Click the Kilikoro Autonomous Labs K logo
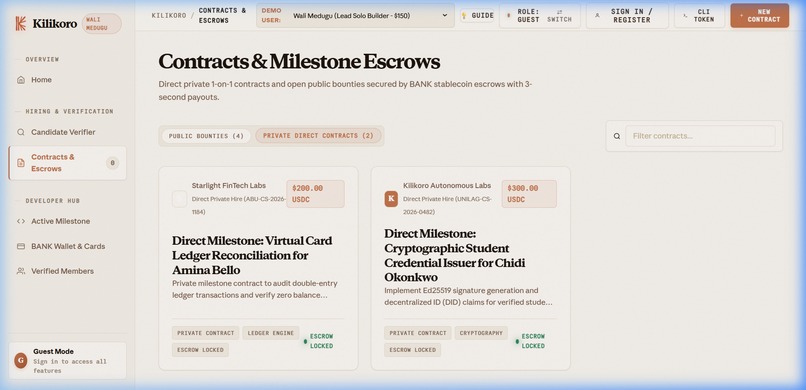Image resolution: width=806 pixels, height=390 pixels. click(391, 198)
